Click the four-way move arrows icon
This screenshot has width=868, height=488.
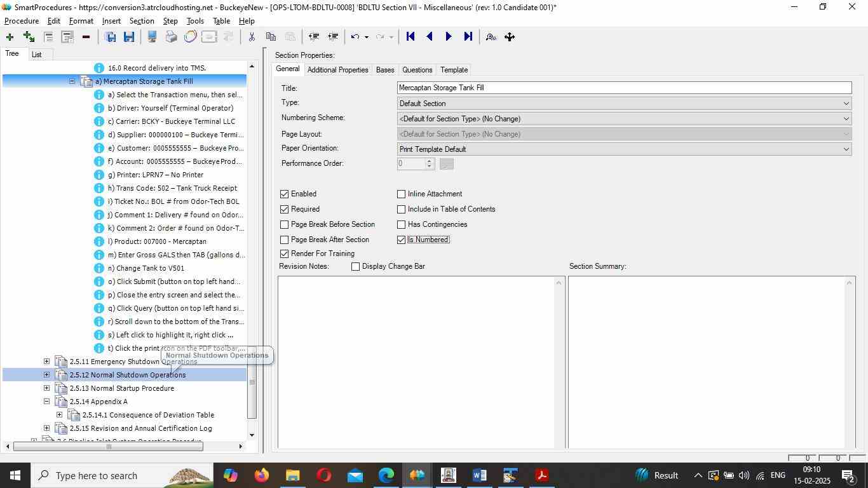(510, 37)
